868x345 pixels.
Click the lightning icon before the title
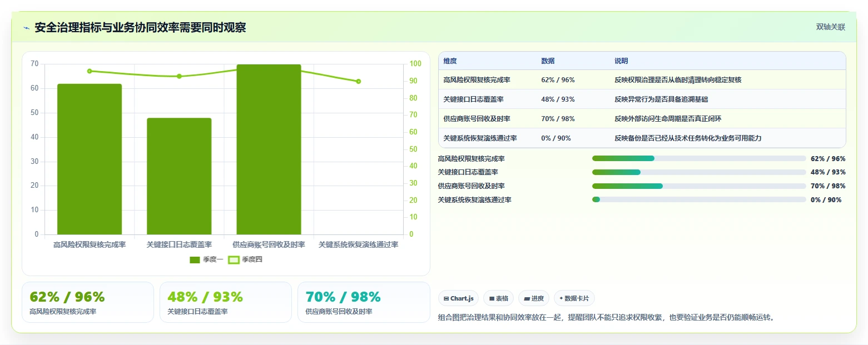coord(27,28)
